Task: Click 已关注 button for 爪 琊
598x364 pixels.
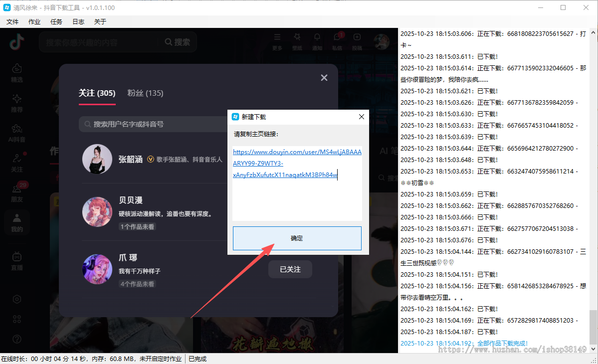Action: tap(290, 269)
